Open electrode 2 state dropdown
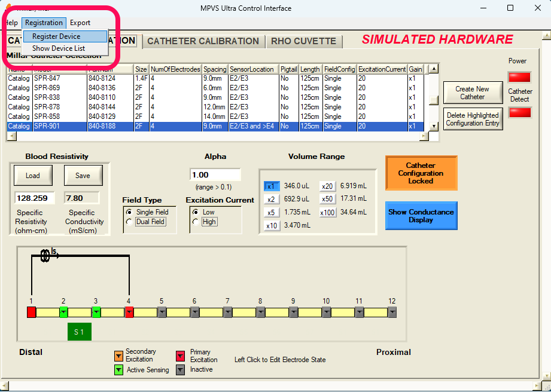Image resolution: width=551 pixels, height=392 pixels. pyautogui.click(x=63, y=313)
